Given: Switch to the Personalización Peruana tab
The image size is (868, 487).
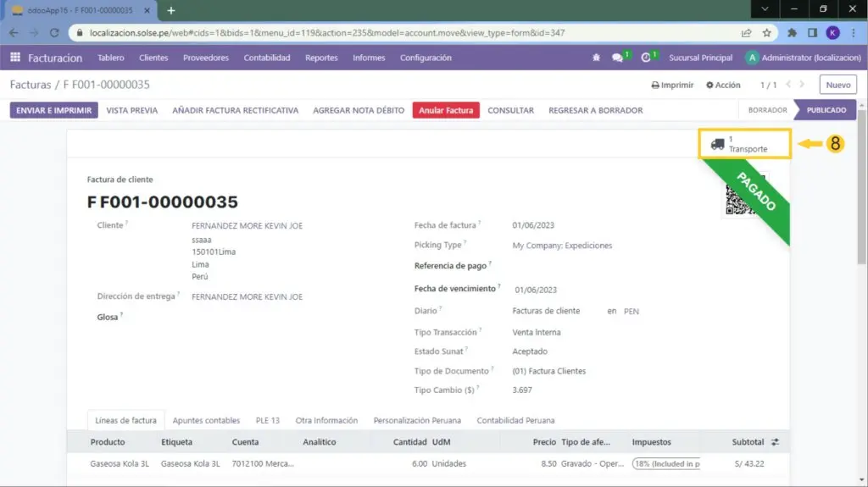Looking at the screenshot, I should (x=417, y=420).
